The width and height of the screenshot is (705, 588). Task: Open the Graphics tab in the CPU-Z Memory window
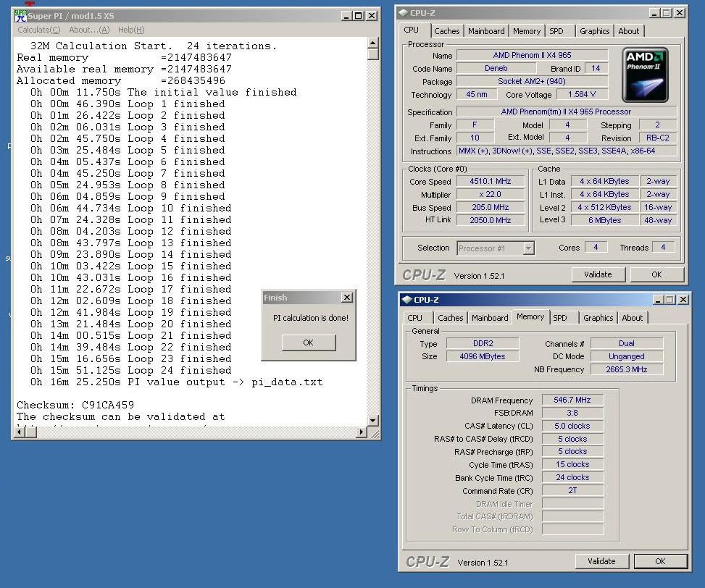click(x=598, y=318)
